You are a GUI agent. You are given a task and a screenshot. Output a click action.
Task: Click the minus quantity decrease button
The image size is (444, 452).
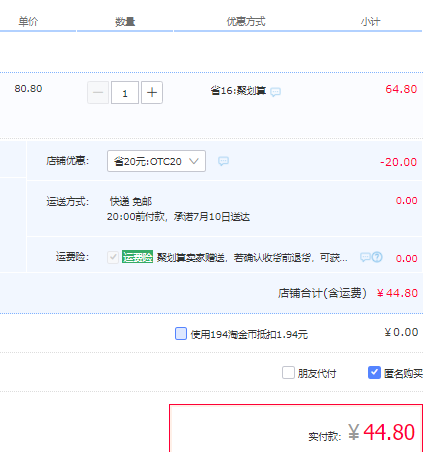[x=98, y=92]
